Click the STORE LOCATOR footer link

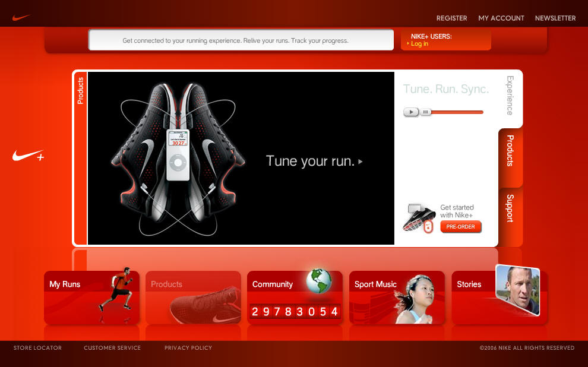point(37,348)
